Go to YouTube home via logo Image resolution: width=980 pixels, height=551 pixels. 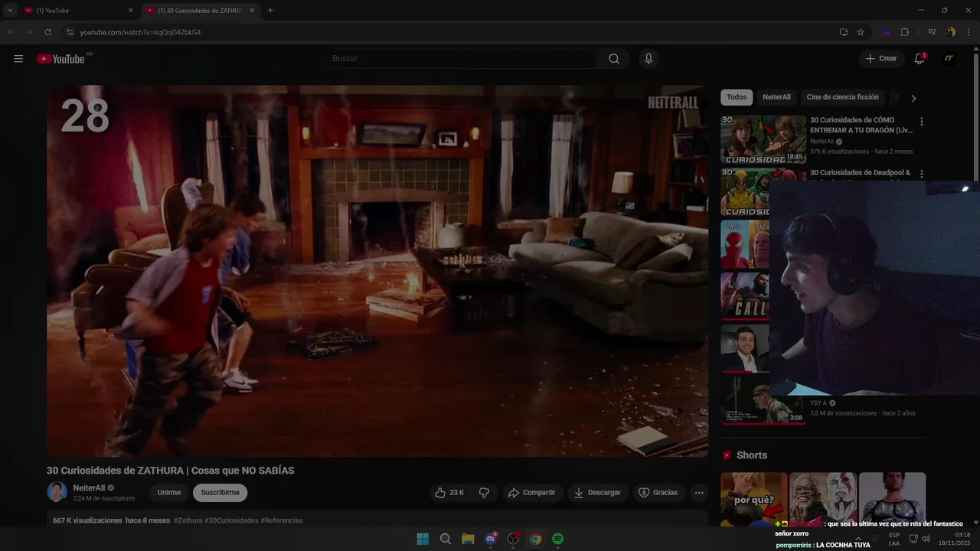(x=60, y=59)
